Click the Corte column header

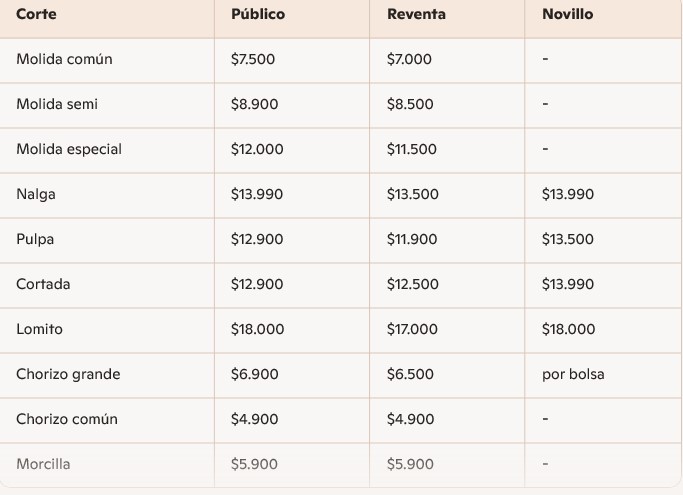36,14
